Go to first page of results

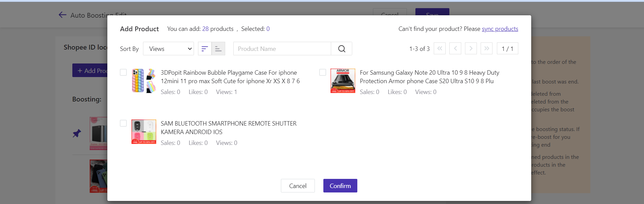coord(440,49)
